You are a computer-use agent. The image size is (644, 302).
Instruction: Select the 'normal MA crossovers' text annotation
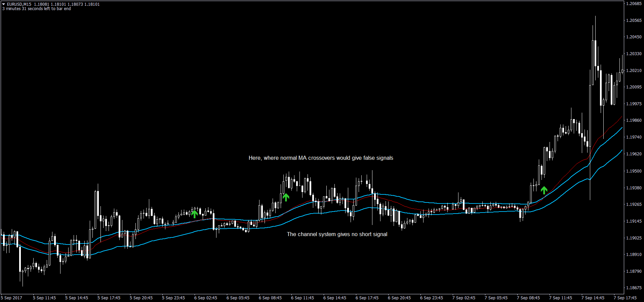[x=321, y=158]
